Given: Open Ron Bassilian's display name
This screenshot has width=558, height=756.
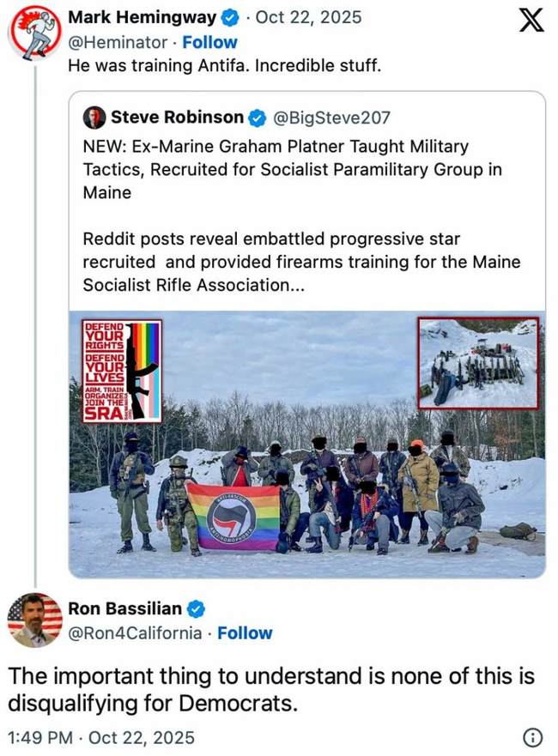Looking at the screenshot, I should (x=124, y=609).
